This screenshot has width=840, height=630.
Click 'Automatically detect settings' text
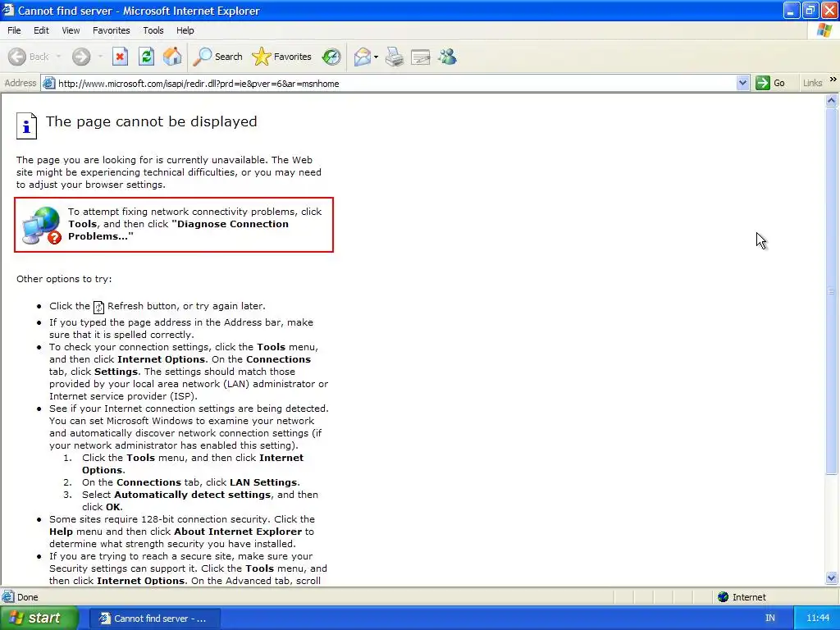[192, 495]
